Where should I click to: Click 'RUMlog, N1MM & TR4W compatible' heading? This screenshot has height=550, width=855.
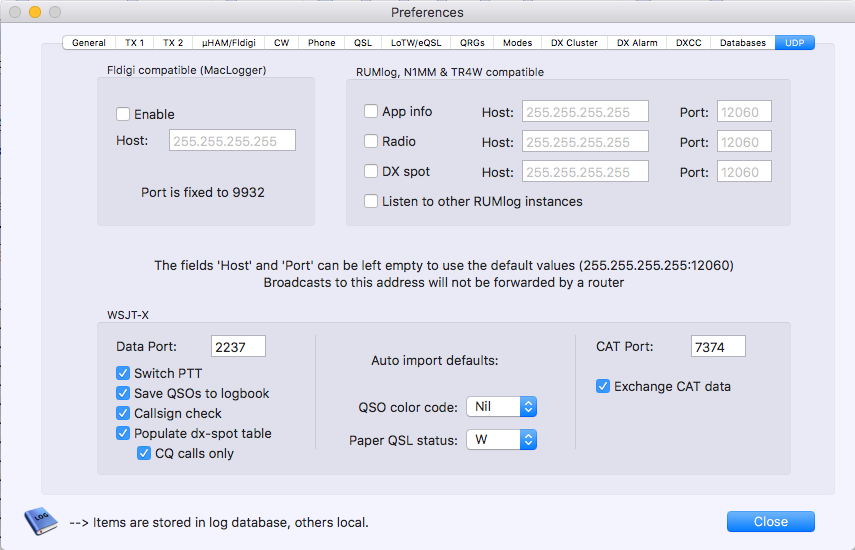(450, 72)
